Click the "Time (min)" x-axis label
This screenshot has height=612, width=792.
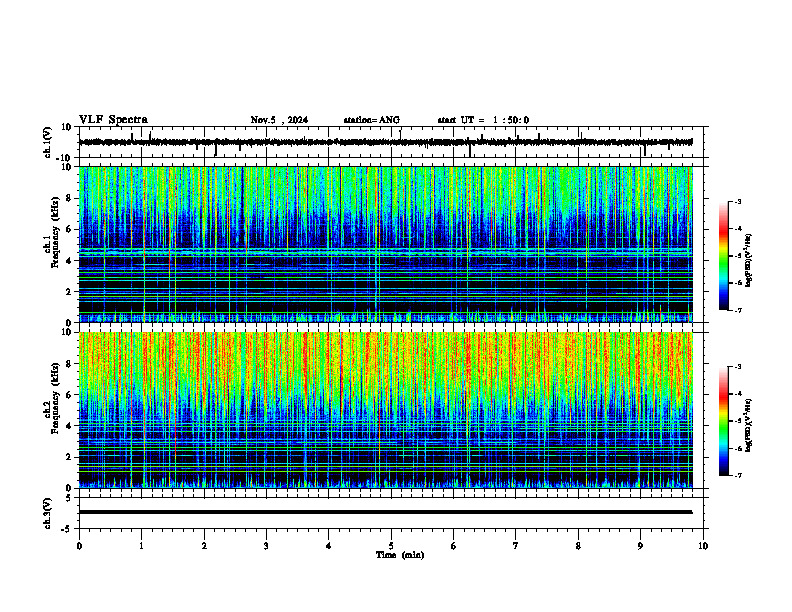pos(400,555)
